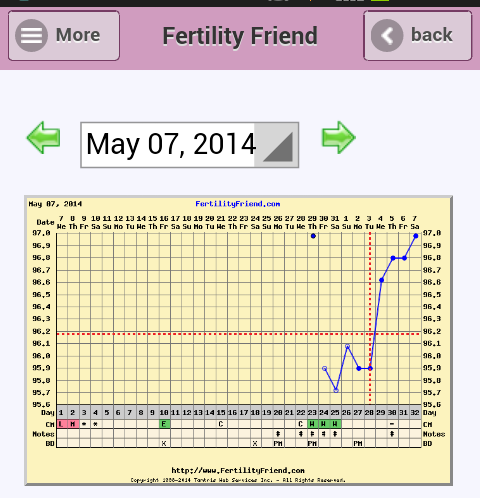480x498 pixels.
Task: Click green E cervical mucus cell day 10
Action: [x=164, y=424]
